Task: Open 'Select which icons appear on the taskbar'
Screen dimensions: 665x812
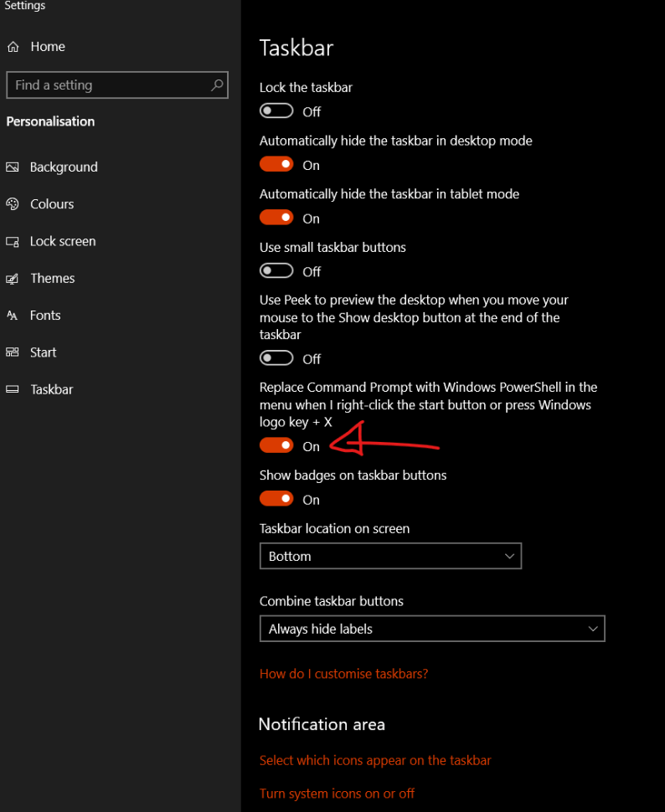Action: pyautogui.click(x=375, y=760)
